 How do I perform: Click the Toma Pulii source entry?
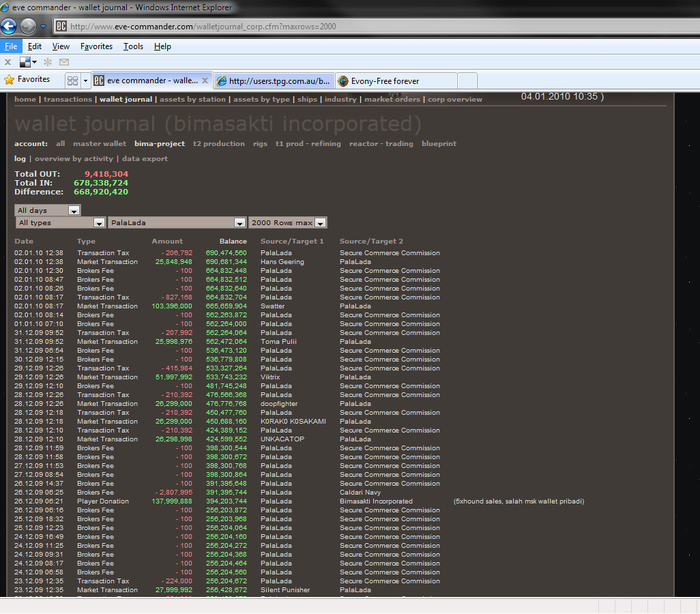(x=278, y=342)
